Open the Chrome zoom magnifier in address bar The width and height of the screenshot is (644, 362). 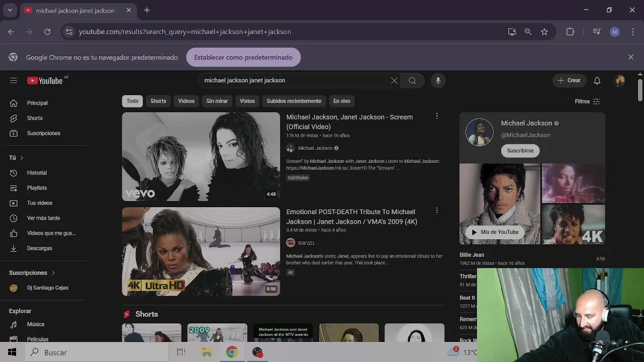point(528,32)
